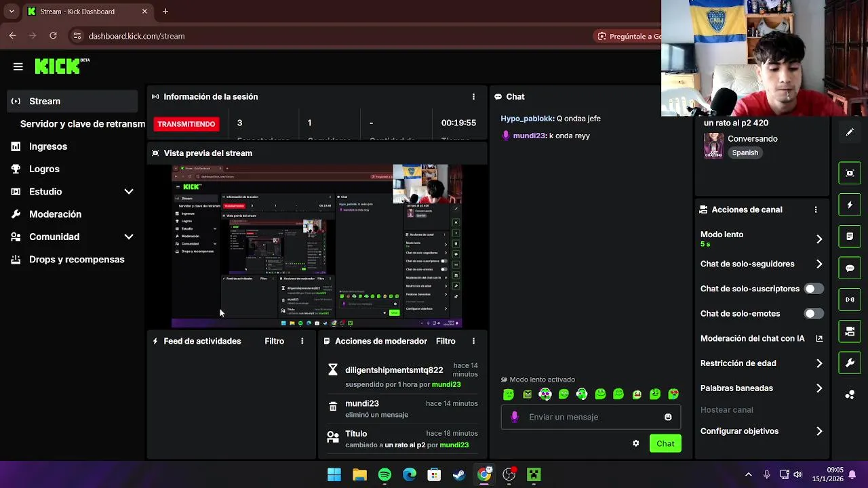The image size is (868, 488).
Task: Open Feed de actividades options menu
Action: [302, 341]
